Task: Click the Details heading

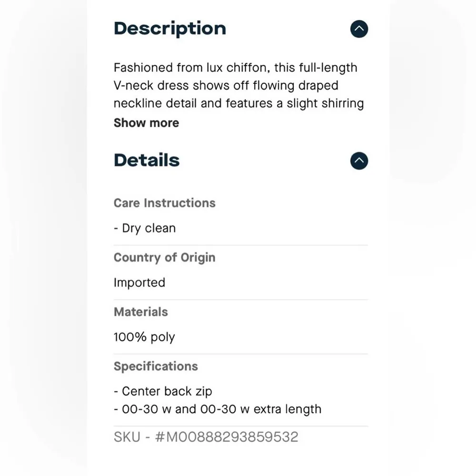Action: click(147, 160)
